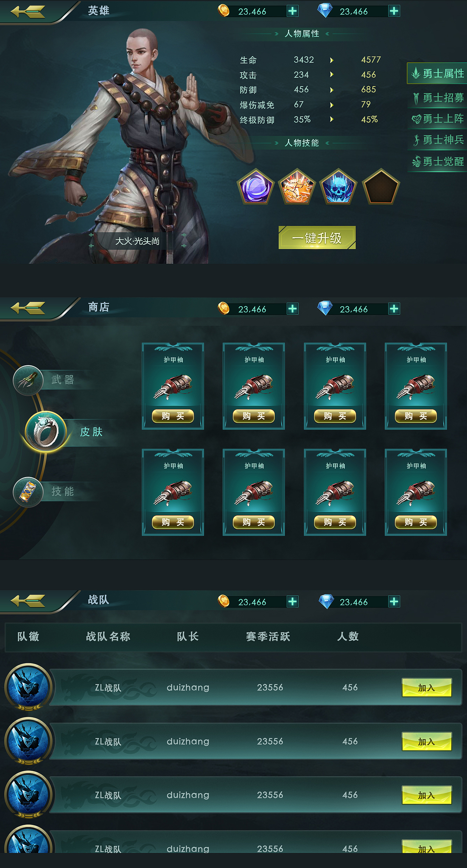467x868 pixels.
Task: Join the first ZL战队 team
Action: point(427,687)
